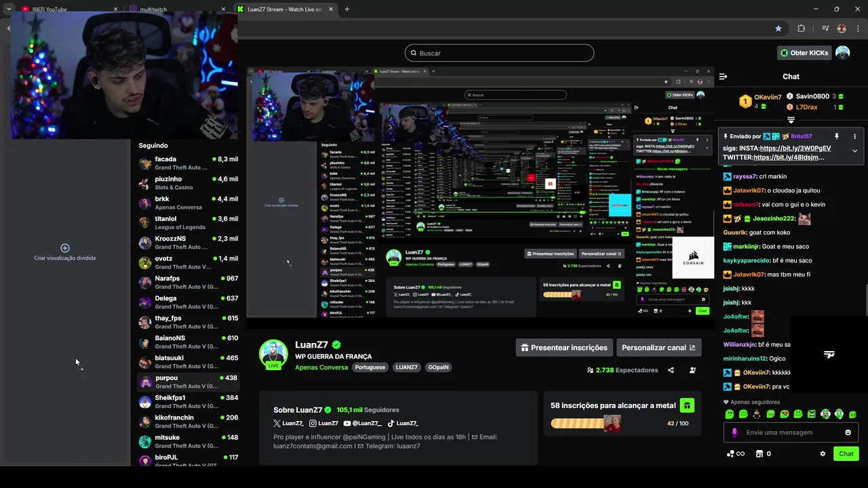This screenshot has height=488, width=868.
Task: Click the channel points infinity icon
Action: point(736,454)
